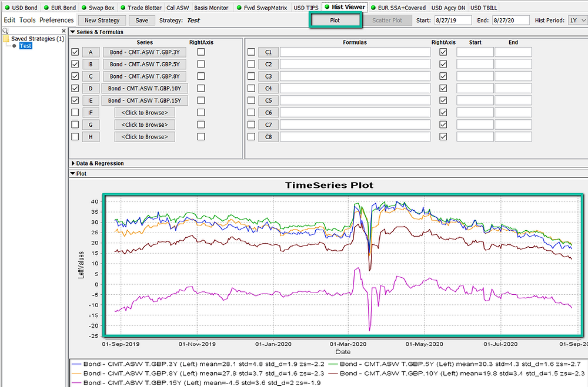Open the Basis Monitor tab
Viewport: 588px width, 387px height.
click(x=211, y=8)
